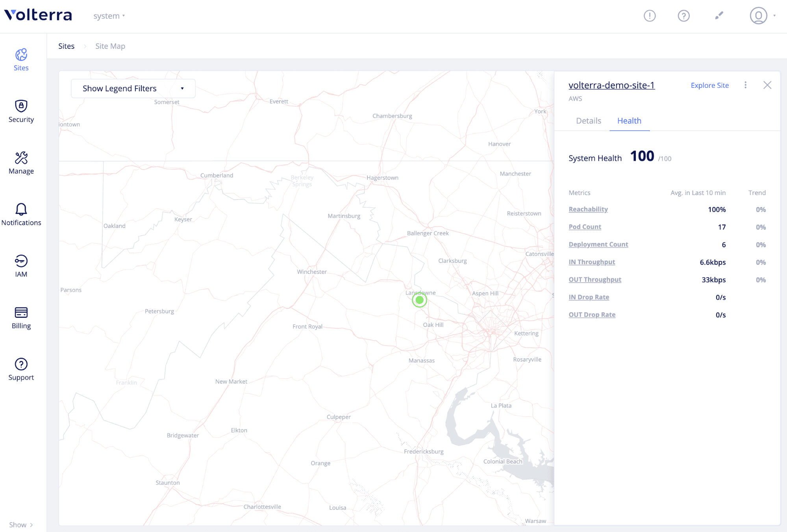This screenshot has width=787, height=532.
Task: Click the Charlottesville label on the map
Action: [262, 507]
